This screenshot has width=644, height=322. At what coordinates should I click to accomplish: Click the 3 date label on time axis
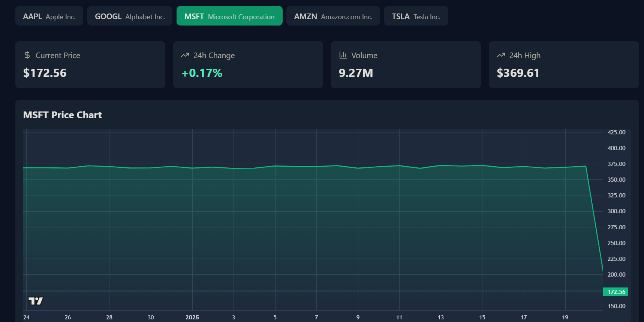234,317
